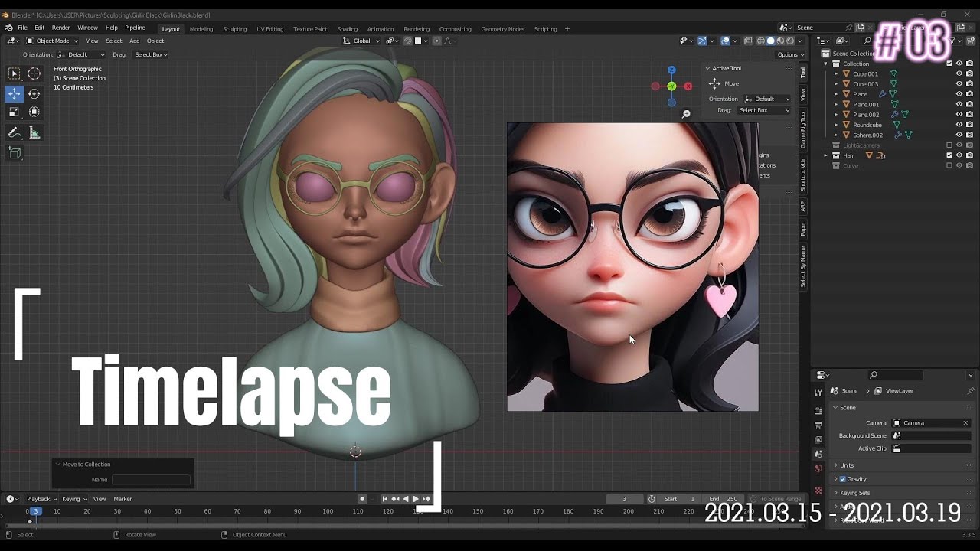Open the World properties tab icon
The width and height of the screenshot is (980, 551).
tap(818, 468)
